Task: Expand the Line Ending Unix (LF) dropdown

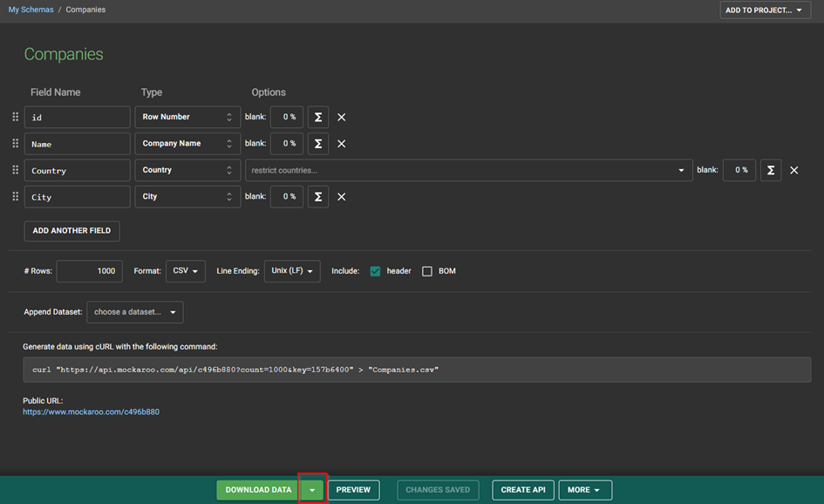Action: point(292,271)
